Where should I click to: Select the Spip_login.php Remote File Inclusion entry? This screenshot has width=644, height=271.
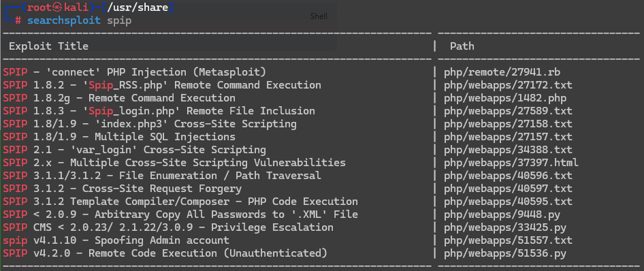(x=159, y=111)
